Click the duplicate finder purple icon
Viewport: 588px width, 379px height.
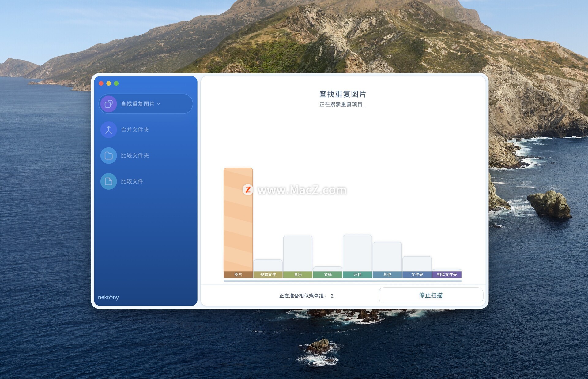click(108, 104)
